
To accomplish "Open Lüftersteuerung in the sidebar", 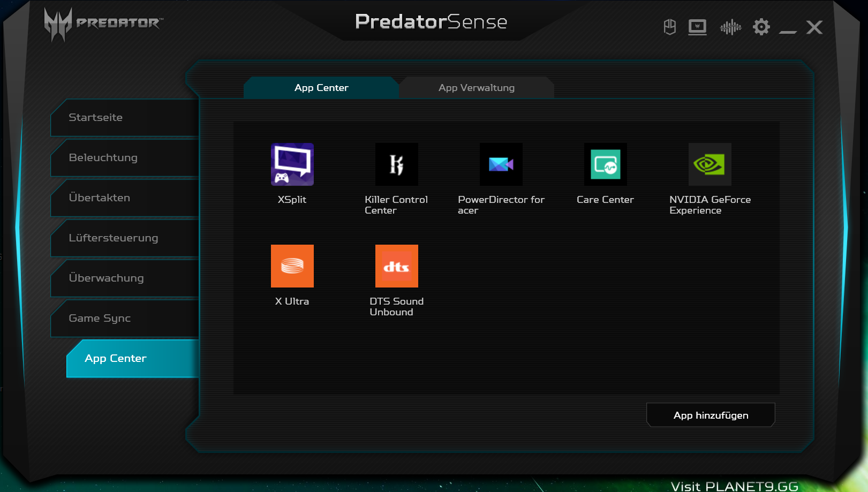I will pos(125,238).
